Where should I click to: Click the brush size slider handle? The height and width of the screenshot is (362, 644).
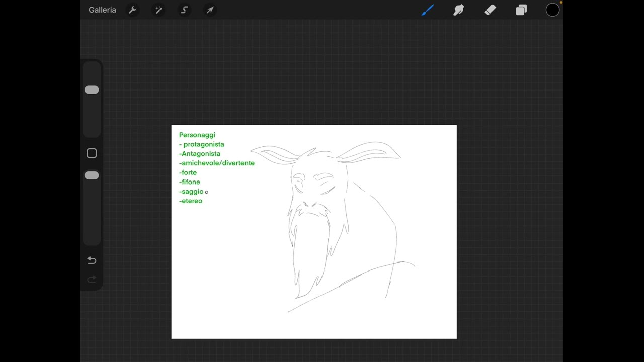point(92,89)
